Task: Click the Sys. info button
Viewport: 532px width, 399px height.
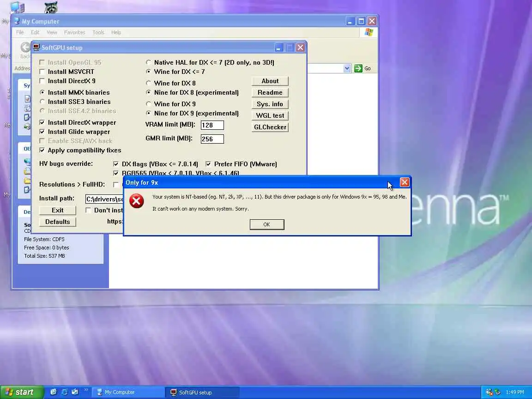Action: coord(270,104)
